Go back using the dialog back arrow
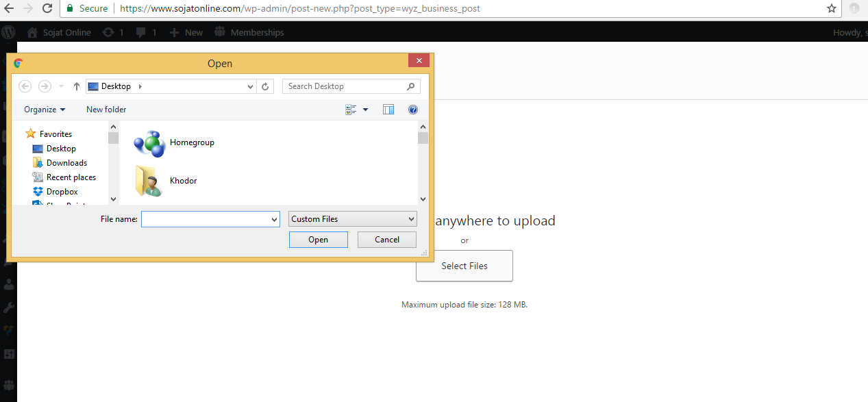The height and width of the screenshot is (402, 868). pos(25,86)
